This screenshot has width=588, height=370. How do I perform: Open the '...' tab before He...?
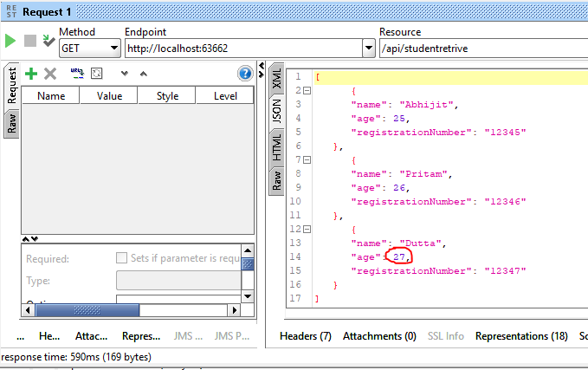coord(21,336)
